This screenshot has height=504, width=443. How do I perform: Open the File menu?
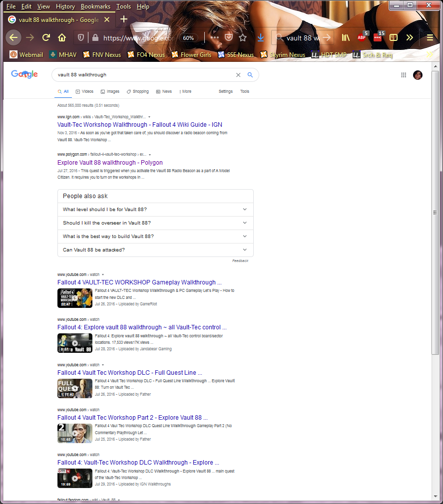[11, 6]
